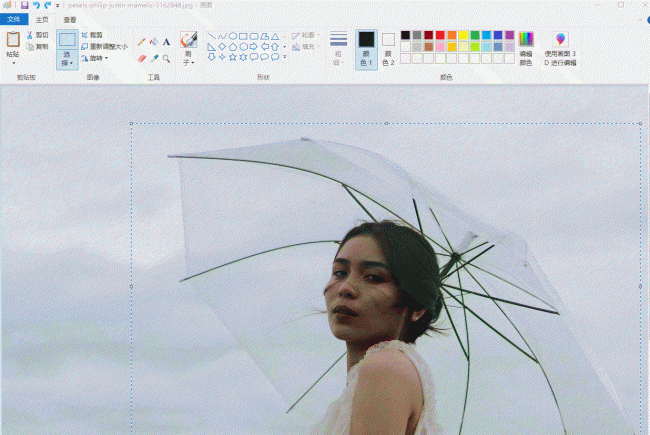Click the Redo arrow in title bar
The width and height of the screenshot is (650, 435).
48,5
